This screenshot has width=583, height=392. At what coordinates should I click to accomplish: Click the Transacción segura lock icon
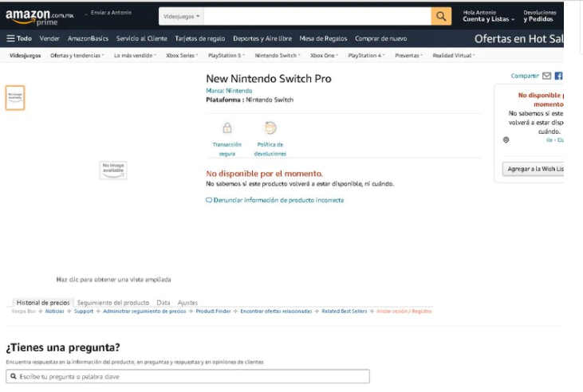tap(227, 128)
